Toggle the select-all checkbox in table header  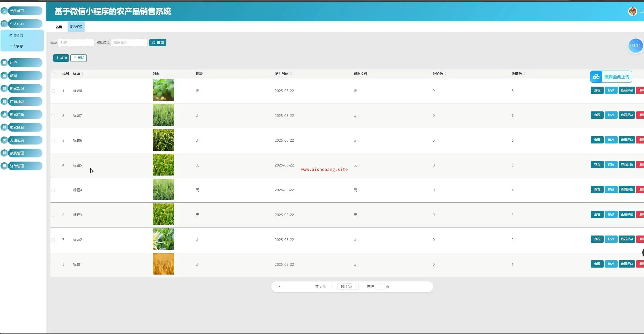53,74
